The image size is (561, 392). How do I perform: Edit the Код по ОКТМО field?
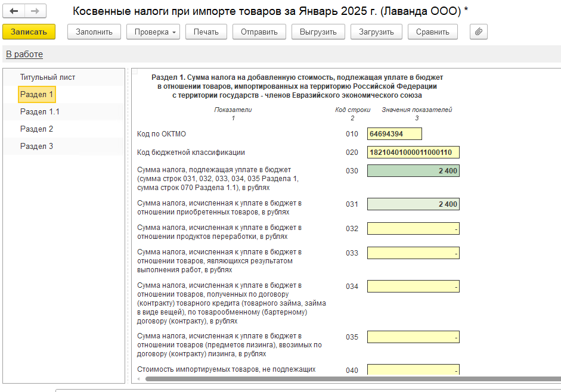[394, 134]
